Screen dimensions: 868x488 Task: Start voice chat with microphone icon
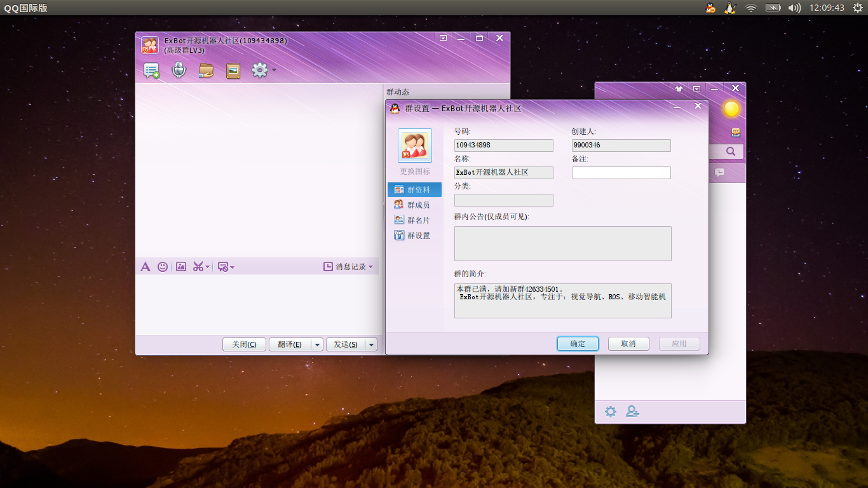(x=179, y=71)
